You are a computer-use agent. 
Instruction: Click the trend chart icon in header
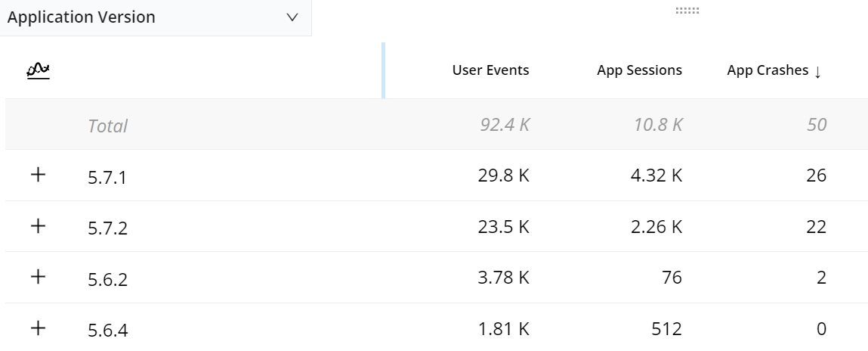tap(39, 70)
